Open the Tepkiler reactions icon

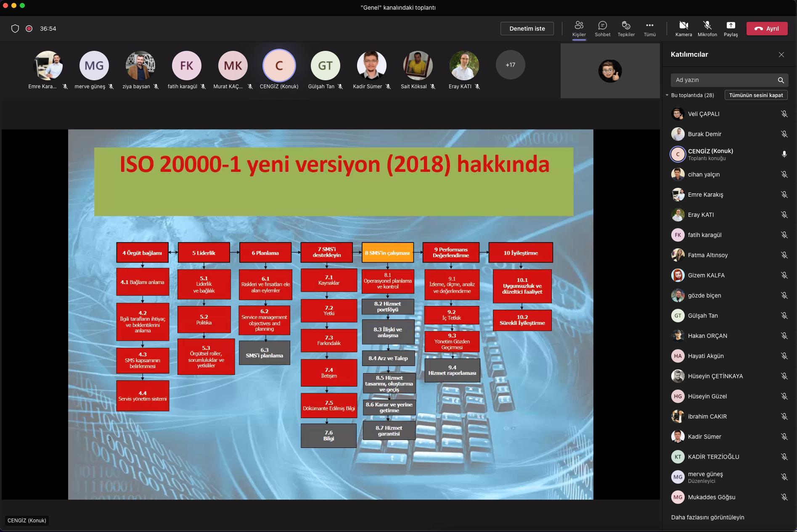626,26
